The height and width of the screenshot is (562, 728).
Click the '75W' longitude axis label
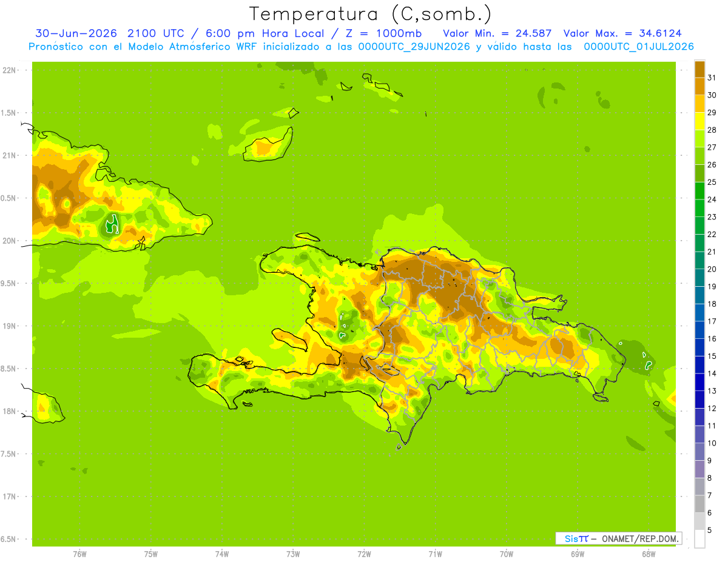(x=150, y=554)
